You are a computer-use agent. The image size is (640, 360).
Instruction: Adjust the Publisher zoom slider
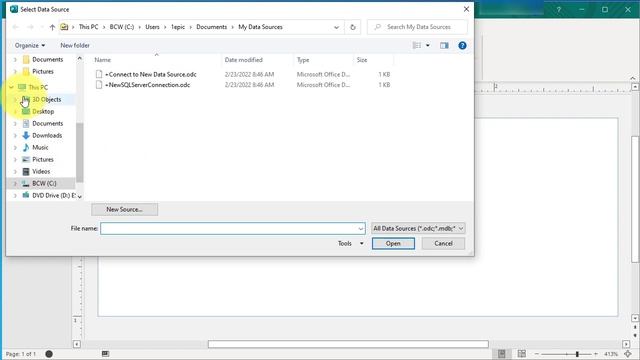577,354
